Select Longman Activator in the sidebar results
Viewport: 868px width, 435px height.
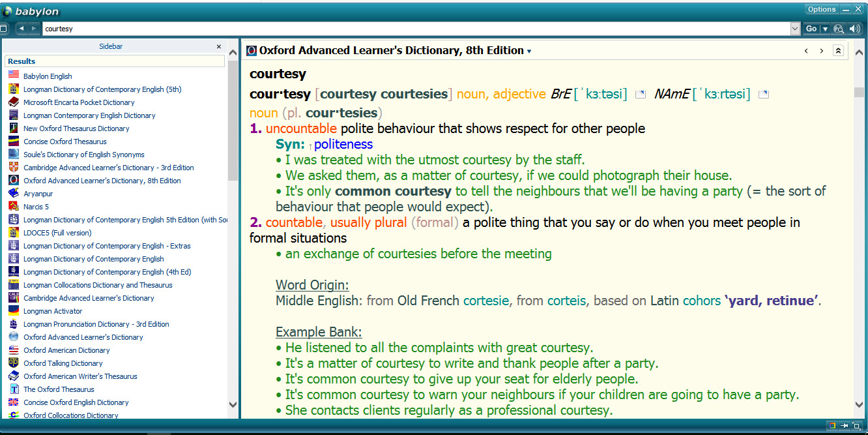click(53, 311)
